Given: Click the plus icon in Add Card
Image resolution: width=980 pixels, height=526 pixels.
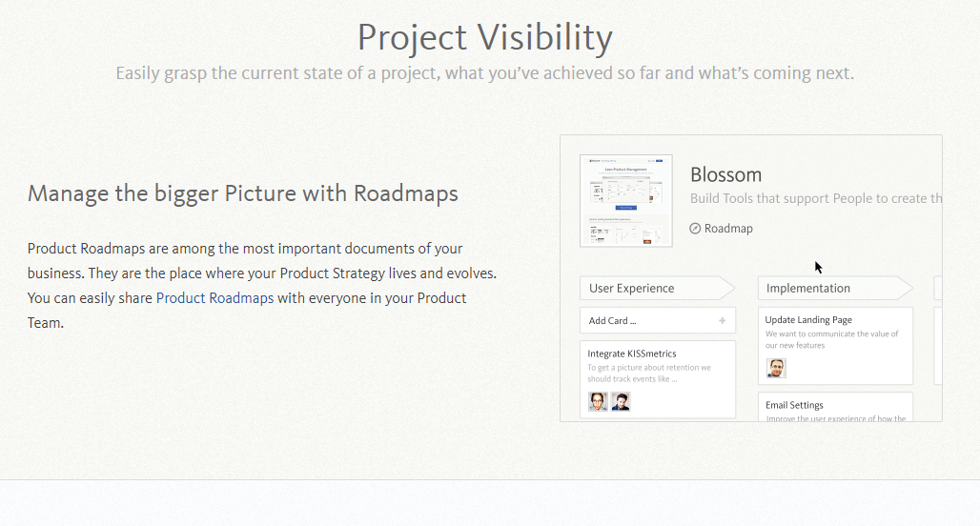Looking at the screenshot, I should [x=722, y=321].
